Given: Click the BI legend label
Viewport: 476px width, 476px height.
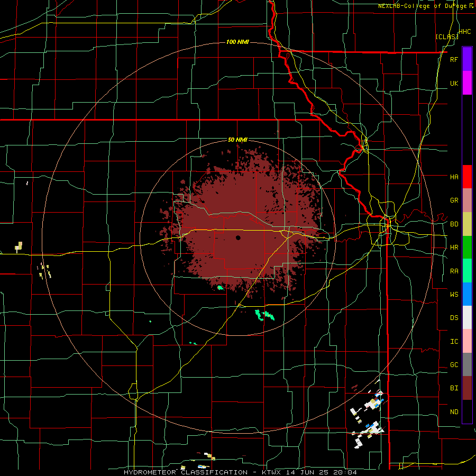Looking at the screenshot, I should pos(454,388).
